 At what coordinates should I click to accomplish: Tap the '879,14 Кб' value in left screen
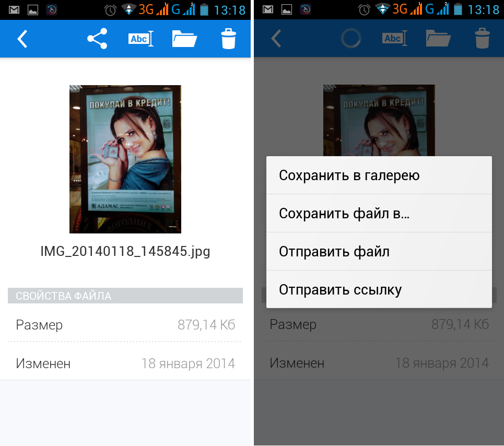(x=206, y=325)
